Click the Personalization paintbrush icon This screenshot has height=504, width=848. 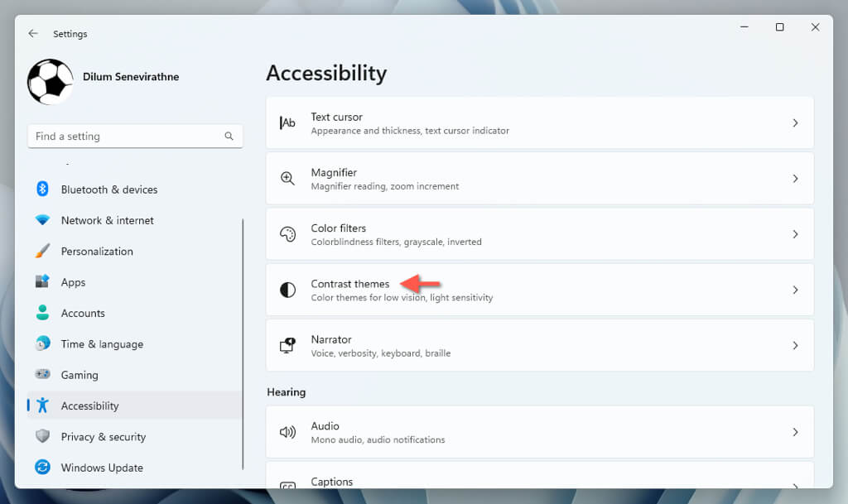click(x=42, y=251)
